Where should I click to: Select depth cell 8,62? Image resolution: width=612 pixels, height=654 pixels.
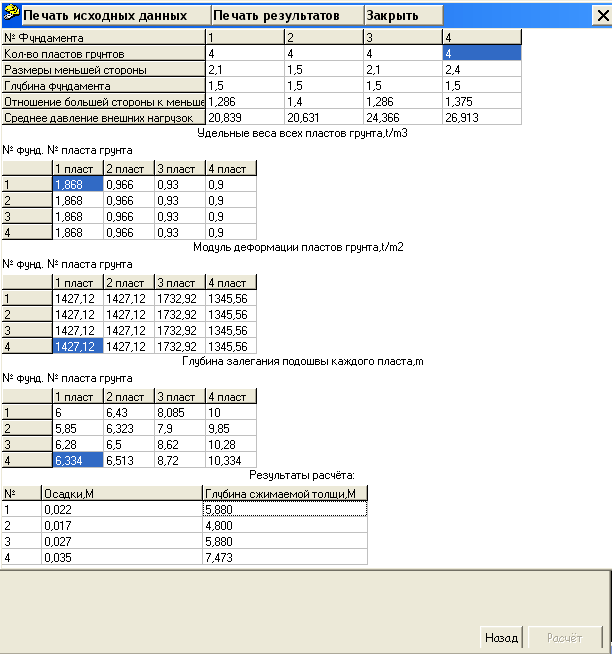click(x=180, y=444)
